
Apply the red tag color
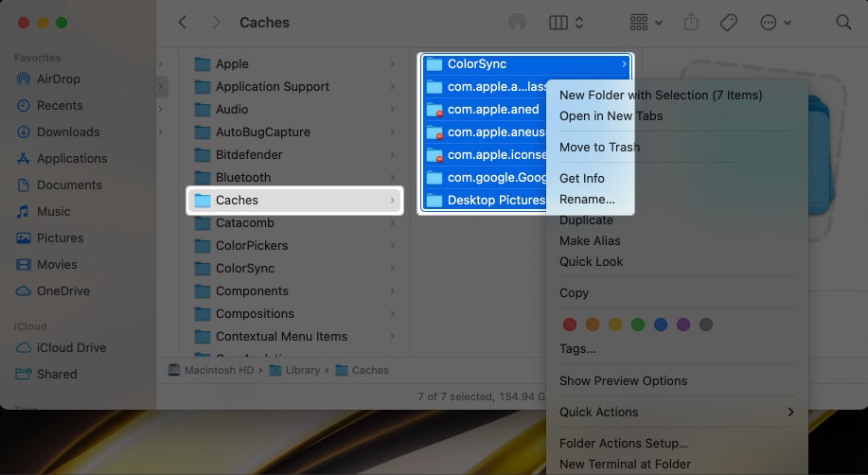point(569,325)
